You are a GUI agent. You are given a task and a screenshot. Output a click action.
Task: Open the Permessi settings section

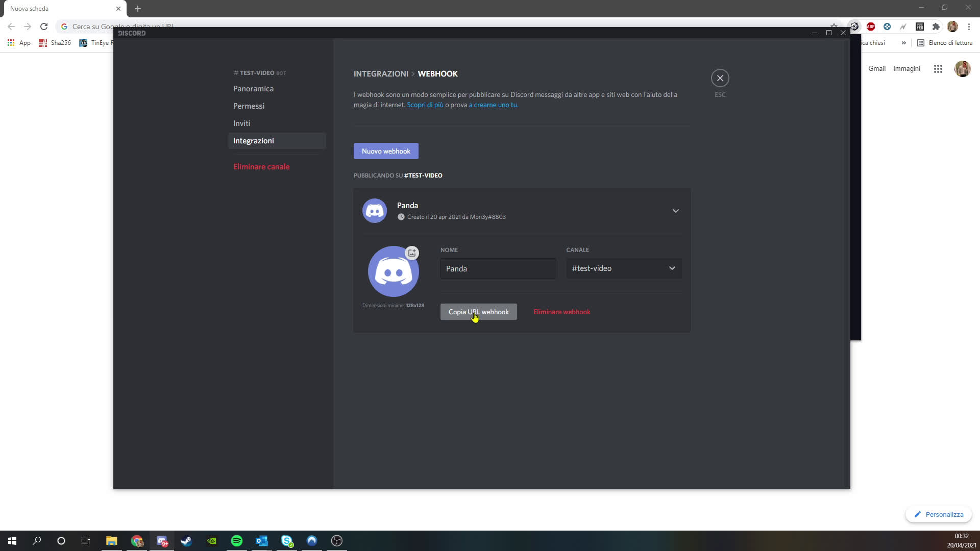coord(249,106)
